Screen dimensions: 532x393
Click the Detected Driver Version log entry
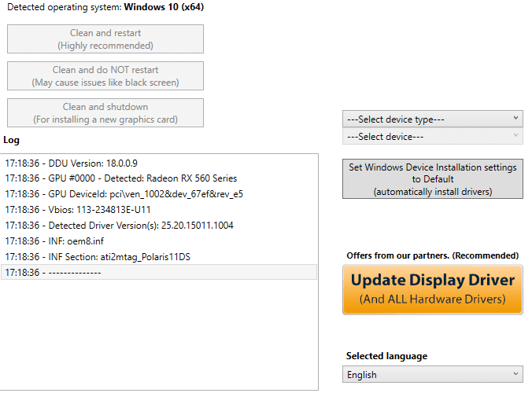159,226
